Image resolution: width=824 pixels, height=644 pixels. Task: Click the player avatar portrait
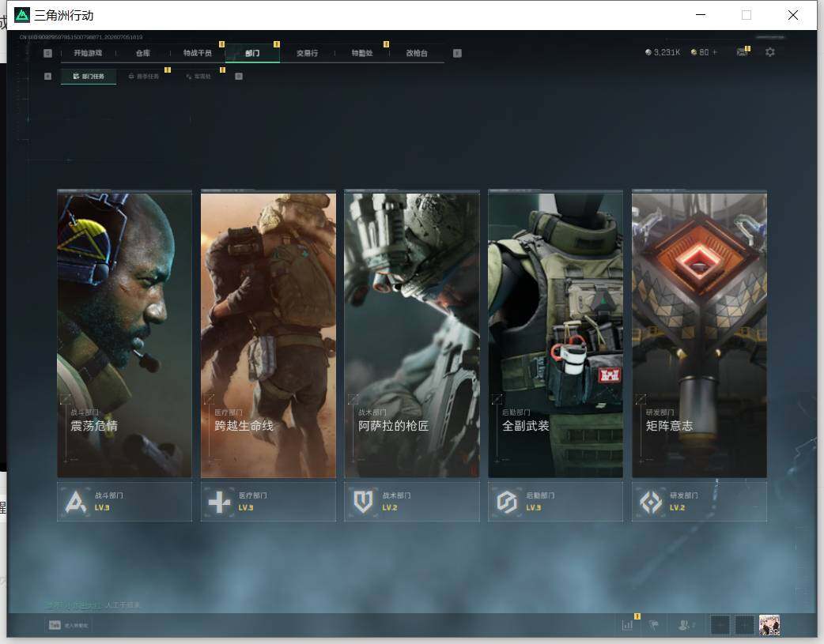click(769, 625)
